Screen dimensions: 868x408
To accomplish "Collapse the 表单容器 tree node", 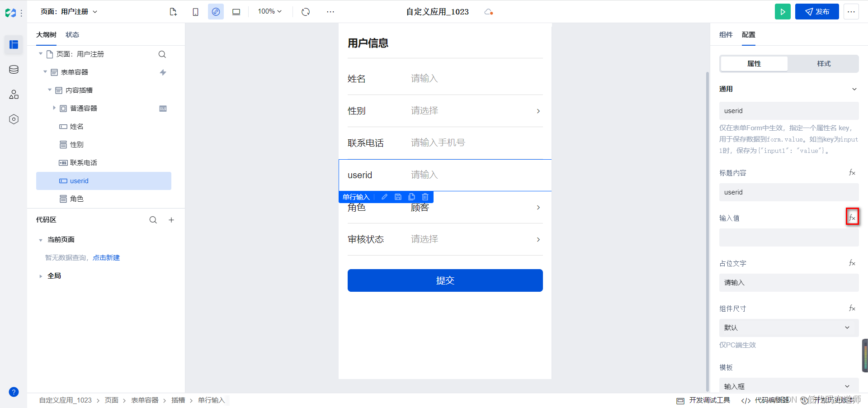I will (45, 72).
